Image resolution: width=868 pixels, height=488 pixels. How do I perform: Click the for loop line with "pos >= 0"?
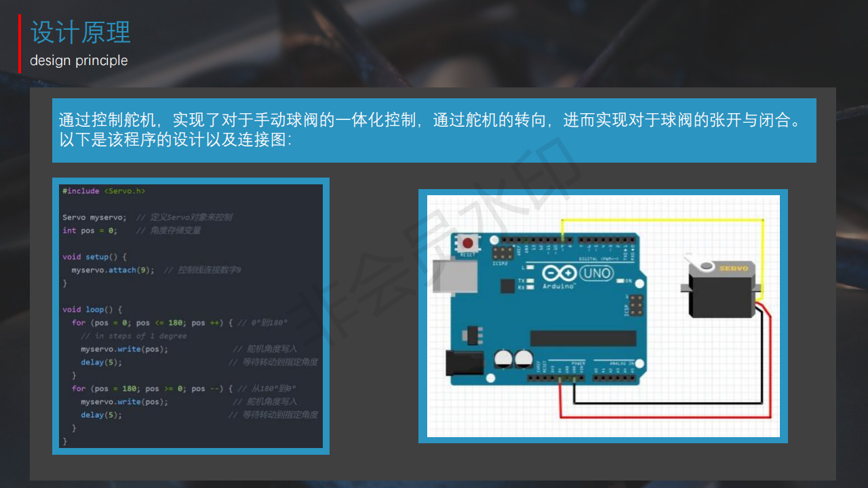pos(184,388)
